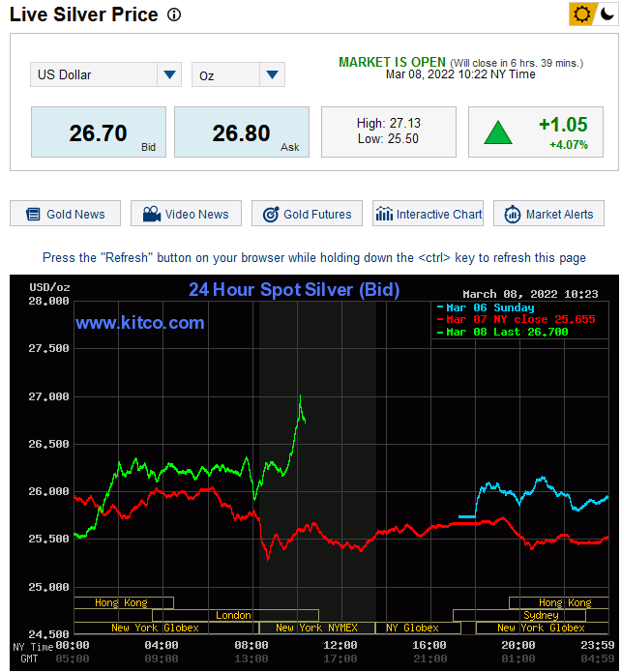Click the +4.07% percent change value
This screenshot has width=621, height=672.
coord(568,145)
